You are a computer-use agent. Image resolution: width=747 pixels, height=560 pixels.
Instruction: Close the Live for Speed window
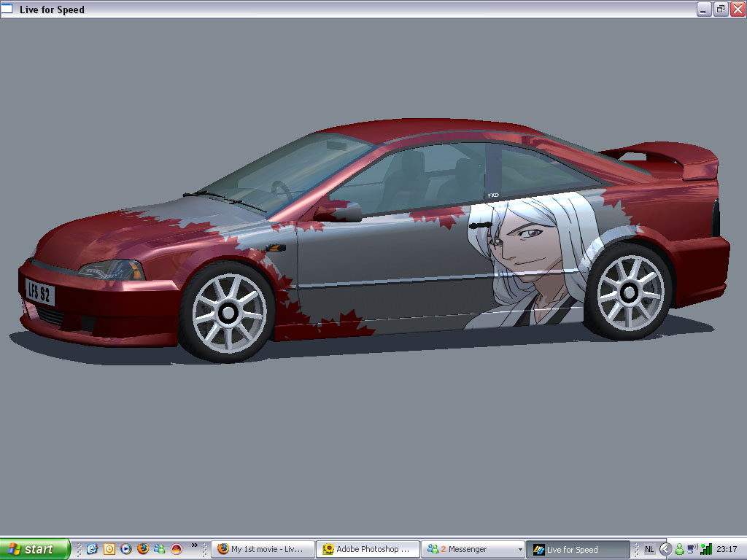click(738, 9)
